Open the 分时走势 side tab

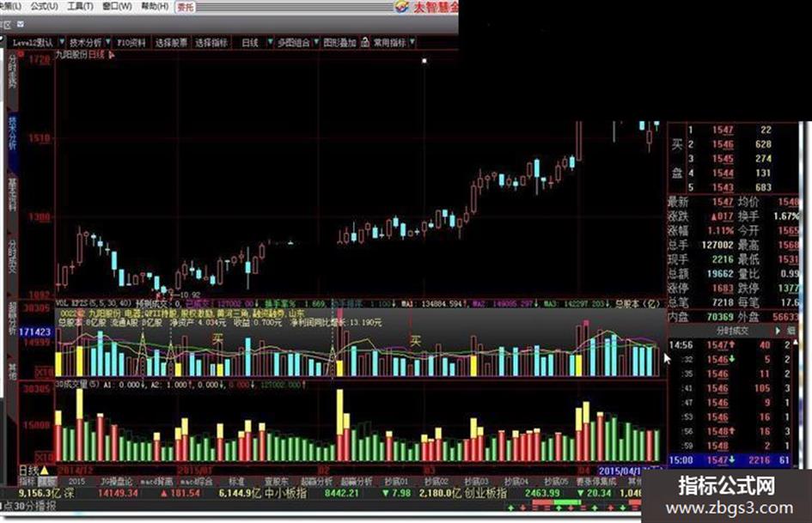[x=12, y=71]
